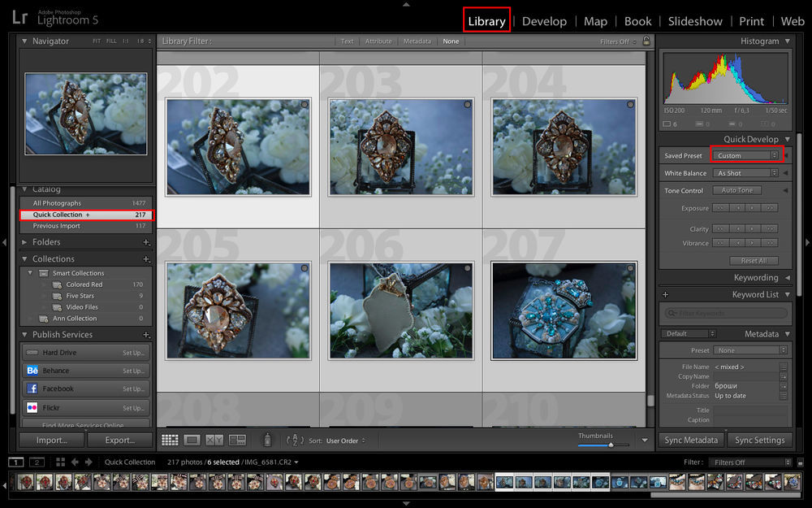This screenshot has width=812, height=508.
Task: Go back with the filmstrip left arrow
Action: (75, 462)
